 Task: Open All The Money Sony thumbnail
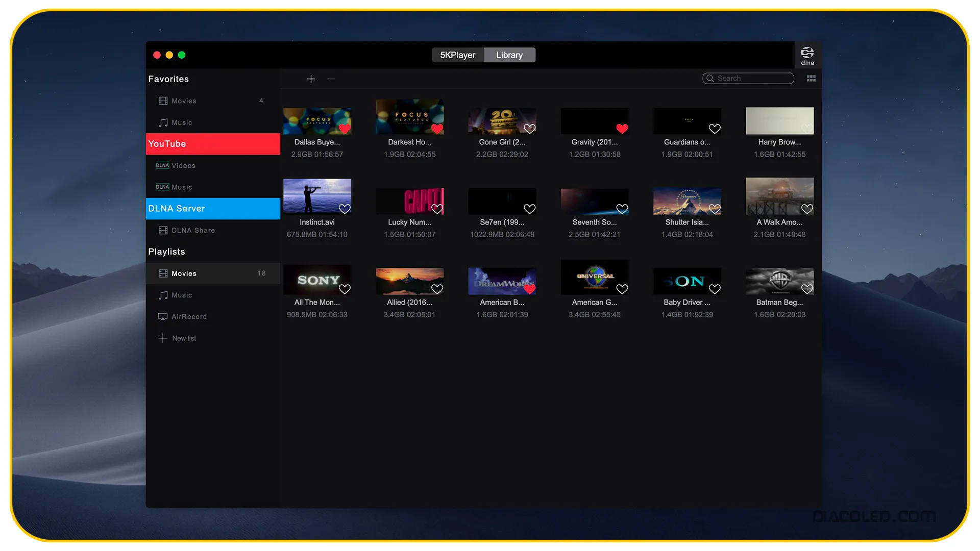pyautogui.click(x=317, y=280)
